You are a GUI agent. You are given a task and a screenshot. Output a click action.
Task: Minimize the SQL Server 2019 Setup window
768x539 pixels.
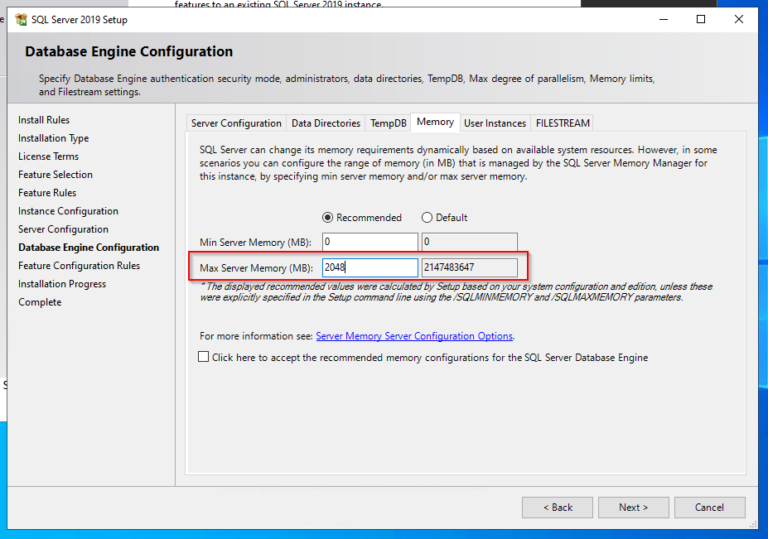664,20
